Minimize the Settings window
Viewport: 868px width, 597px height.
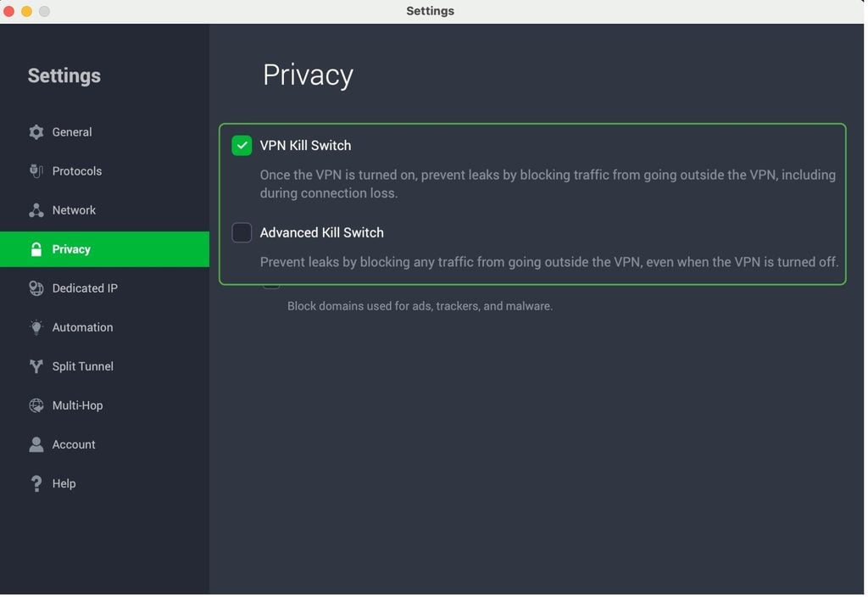[26, 11]
